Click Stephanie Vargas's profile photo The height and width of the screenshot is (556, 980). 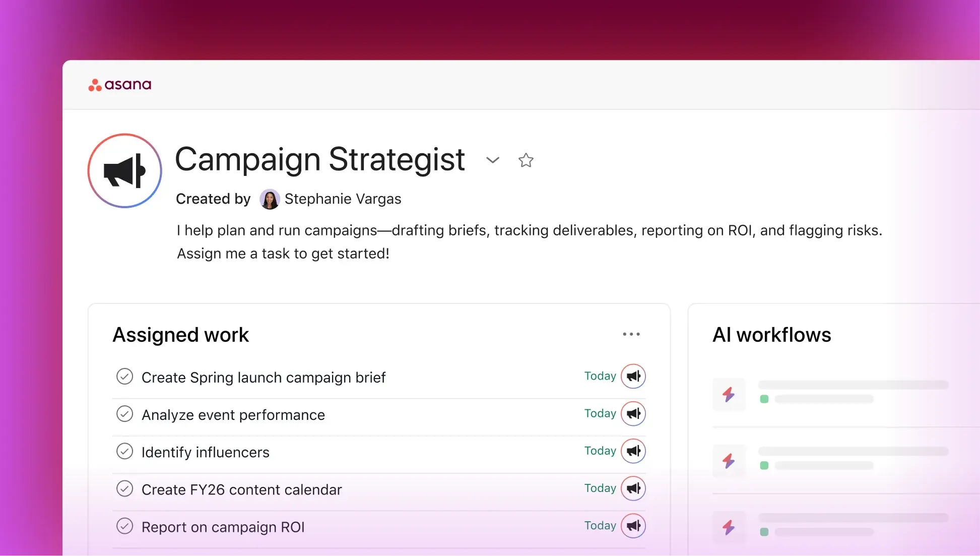pos(270,199)
